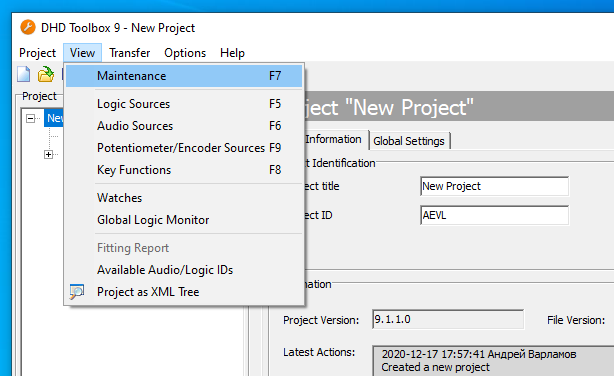Viewport: 614px width, 376px height.
Task: Open the Project menu
Action: click(38, 53)
